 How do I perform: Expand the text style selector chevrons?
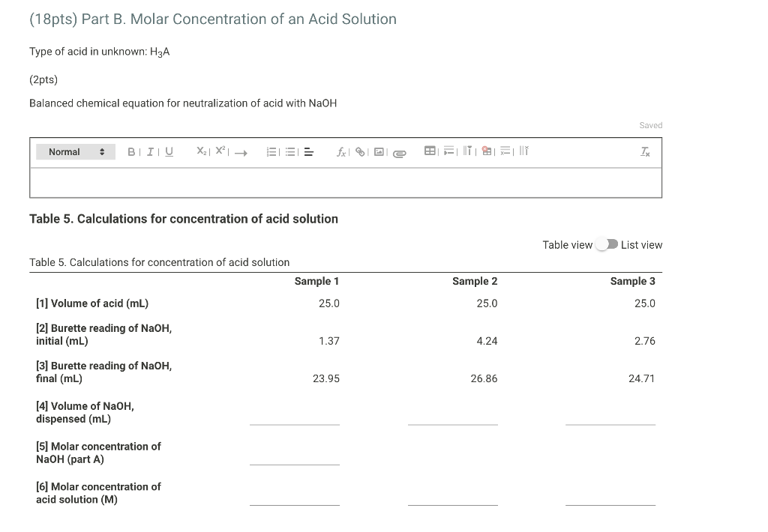point(102,151)
